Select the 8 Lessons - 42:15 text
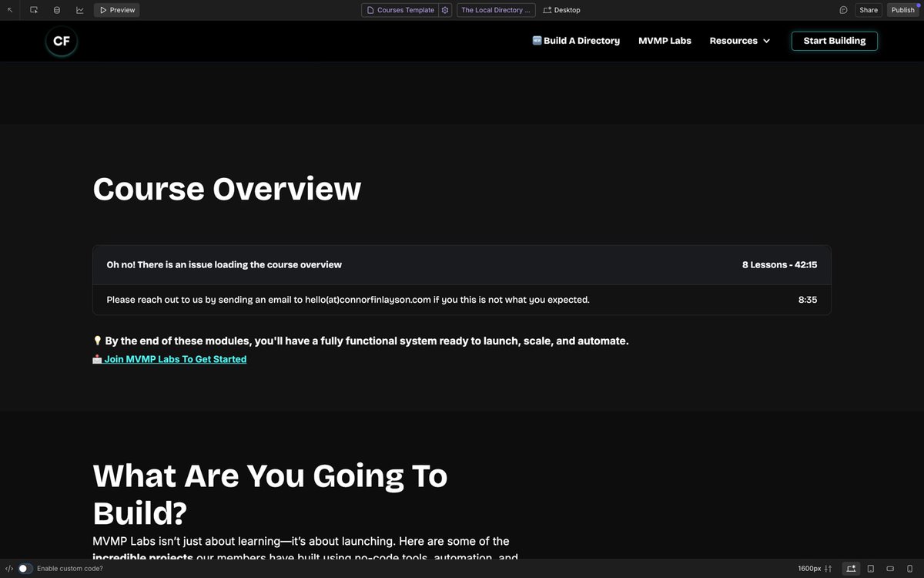Image resolution: width=924 pixels, height=578 pixels. coord(779,264)
